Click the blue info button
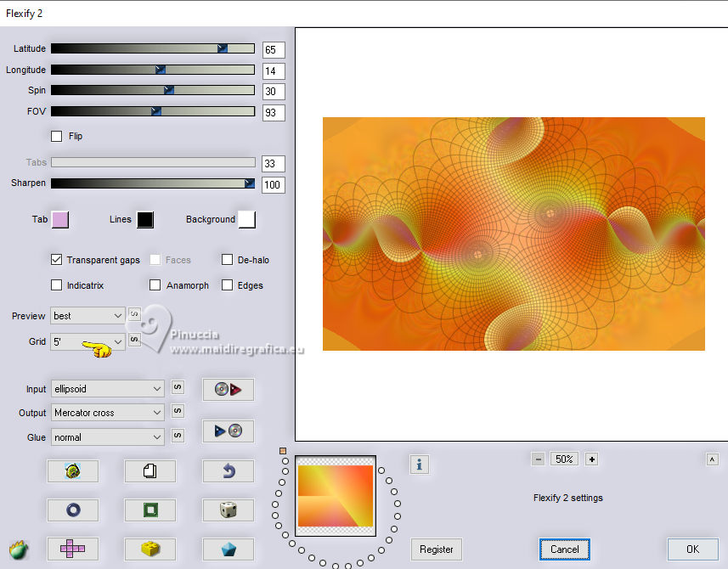The height and width of the screenshot is (569, 728). [x=420, y=464]
